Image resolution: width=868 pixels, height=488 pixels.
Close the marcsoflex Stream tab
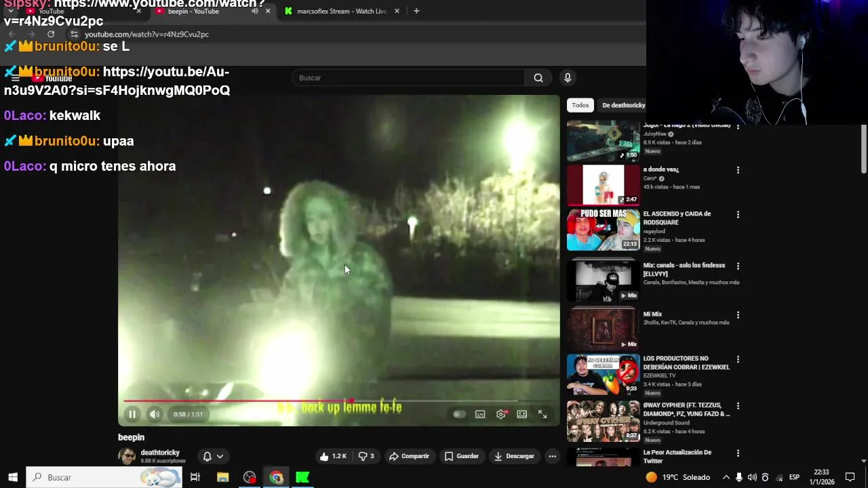tap(397, 11)
